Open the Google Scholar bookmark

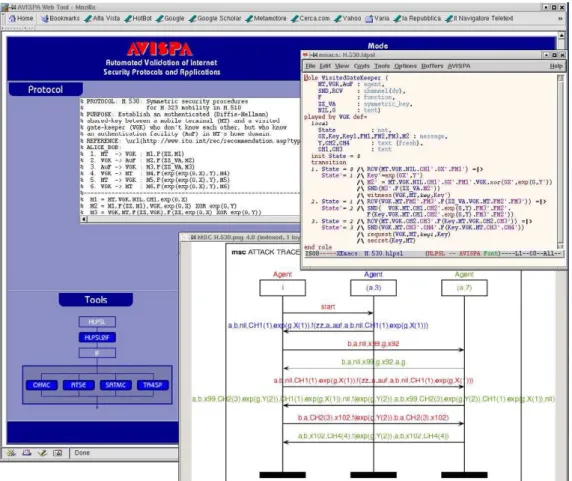[x=215, y=18]
